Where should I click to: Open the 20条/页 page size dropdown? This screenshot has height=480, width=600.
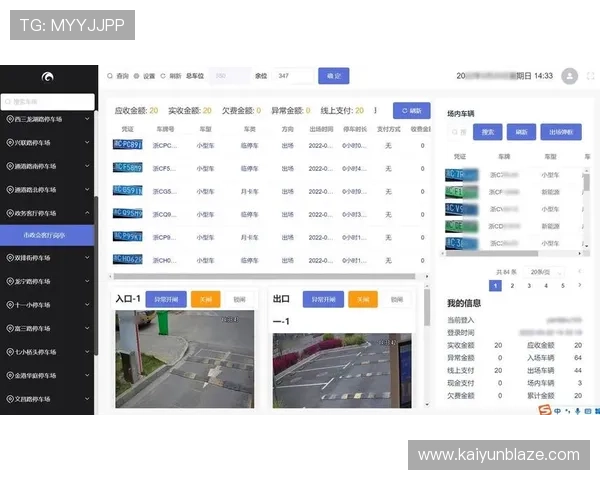544,272
